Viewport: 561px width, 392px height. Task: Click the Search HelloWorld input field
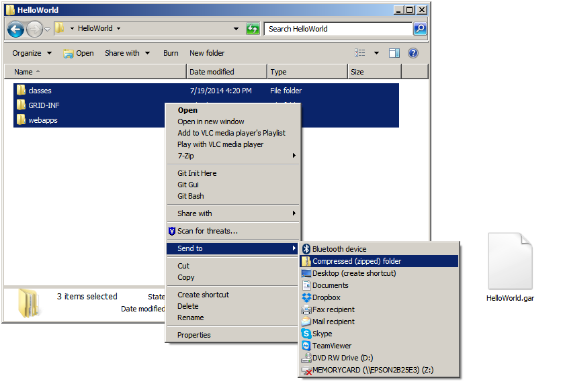[338, 29]
